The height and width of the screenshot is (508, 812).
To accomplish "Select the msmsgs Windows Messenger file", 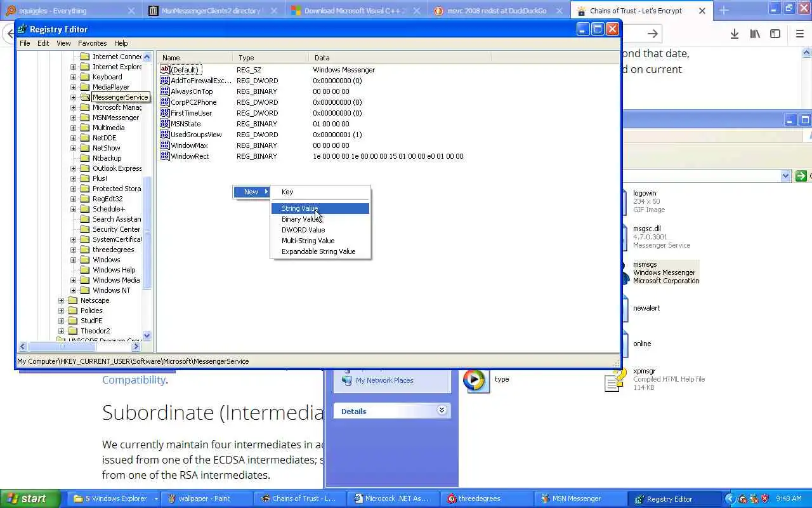I will (x=666, y=272).
